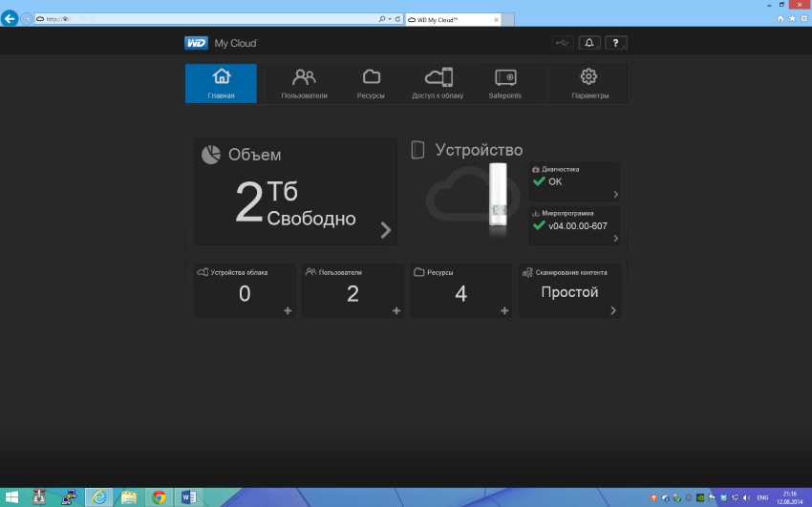This screenshot has width=812, height=507.
Task: Click the ENG language indicator
Action: pos(763,497)
